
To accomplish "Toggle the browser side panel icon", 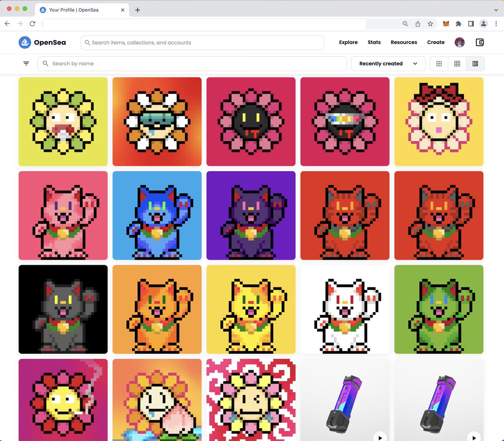I will pos(471,24).
